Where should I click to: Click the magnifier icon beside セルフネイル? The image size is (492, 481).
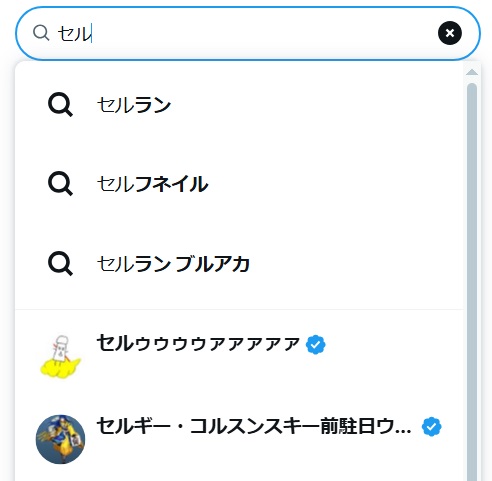[x=60, y=184]
